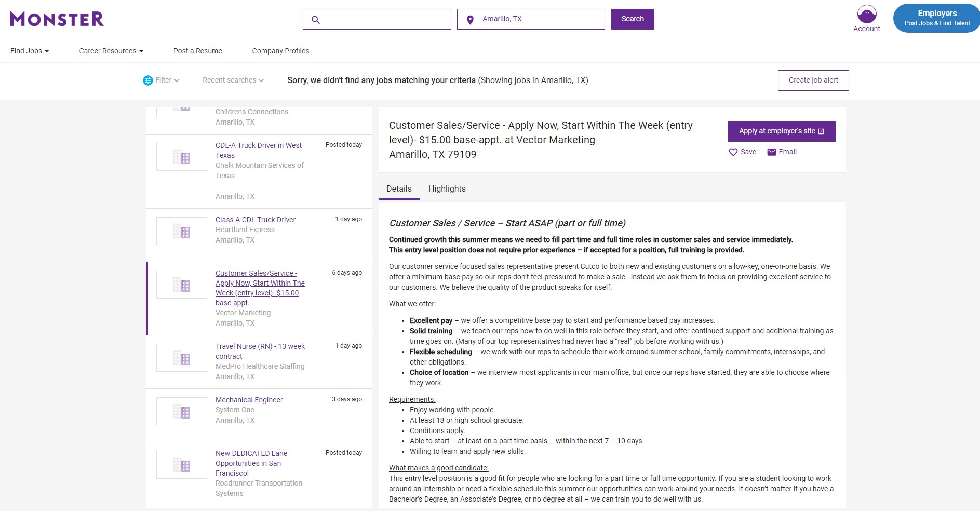Image resolution: width=980 pixels, height=511 pixels.
Task: Open the Account profile icon
Action: (x=866, y=15)
